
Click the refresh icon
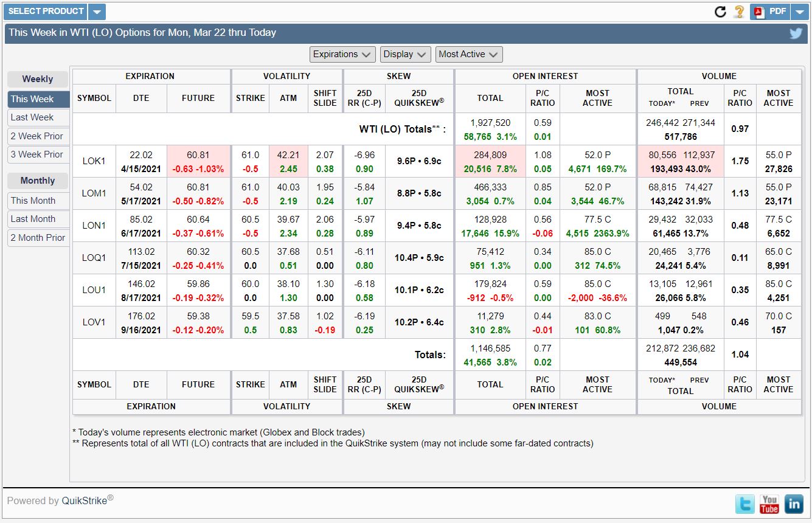click(x=720, y=12)
